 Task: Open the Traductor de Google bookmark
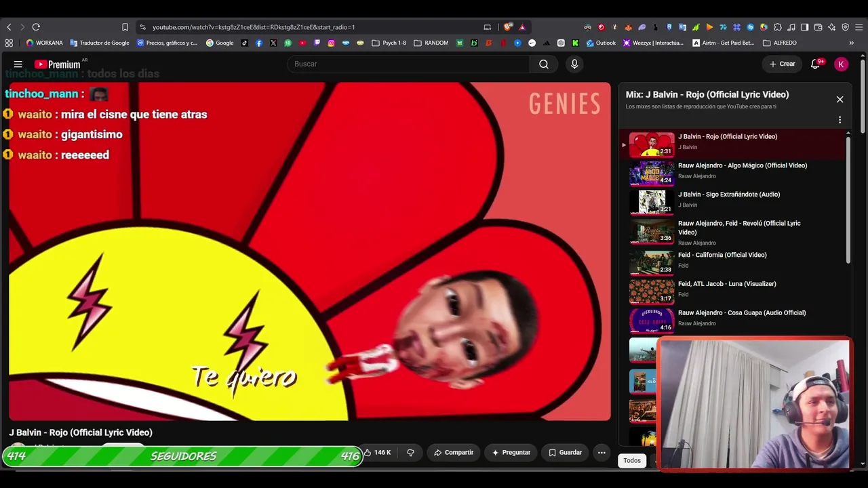[x=100, y=43]
